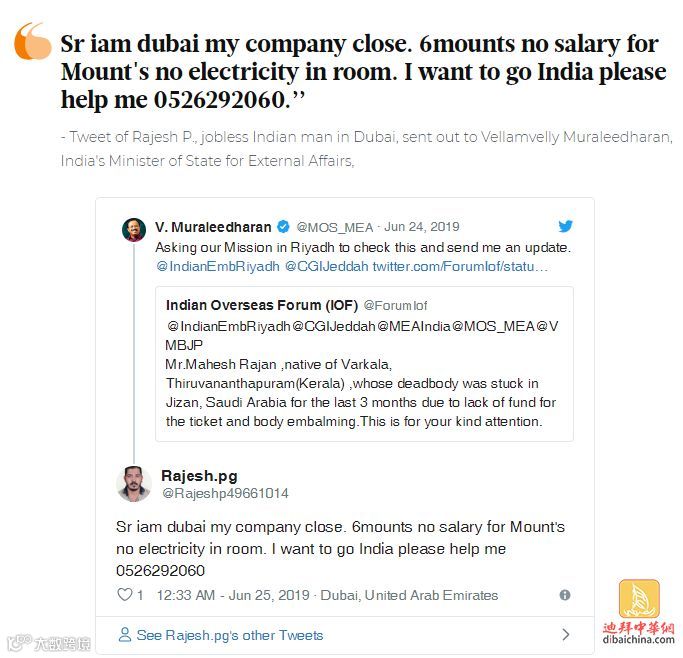Expand the chevron arrow at the tweet footer
The width and height of the screenshot is (683, 658).
pos(566,634)
